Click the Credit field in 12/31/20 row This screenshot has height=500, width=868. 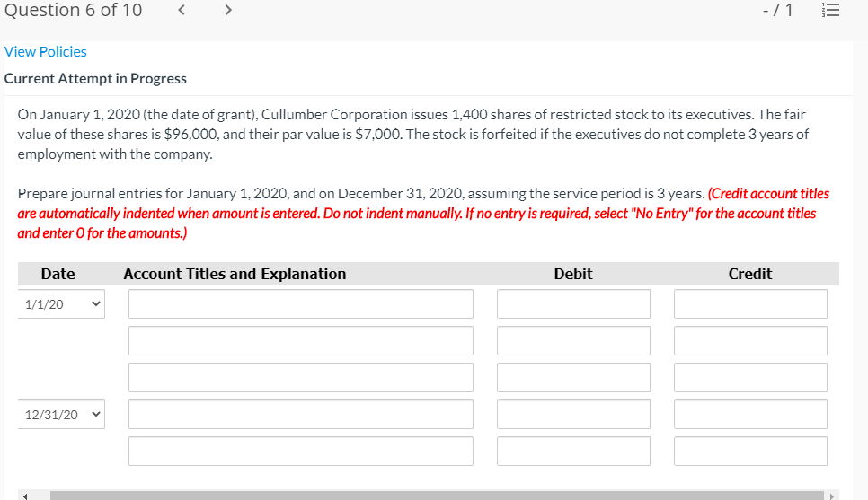(750, 414)
